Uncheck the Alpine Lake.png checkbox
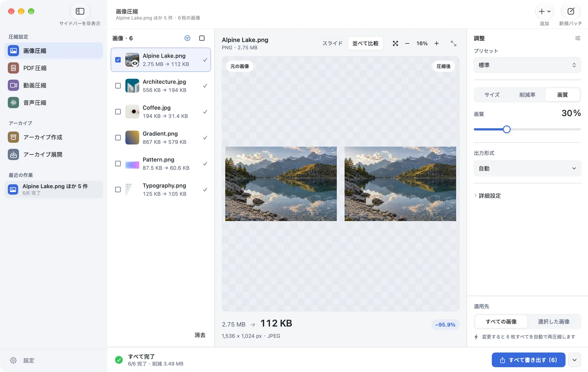 118,60
